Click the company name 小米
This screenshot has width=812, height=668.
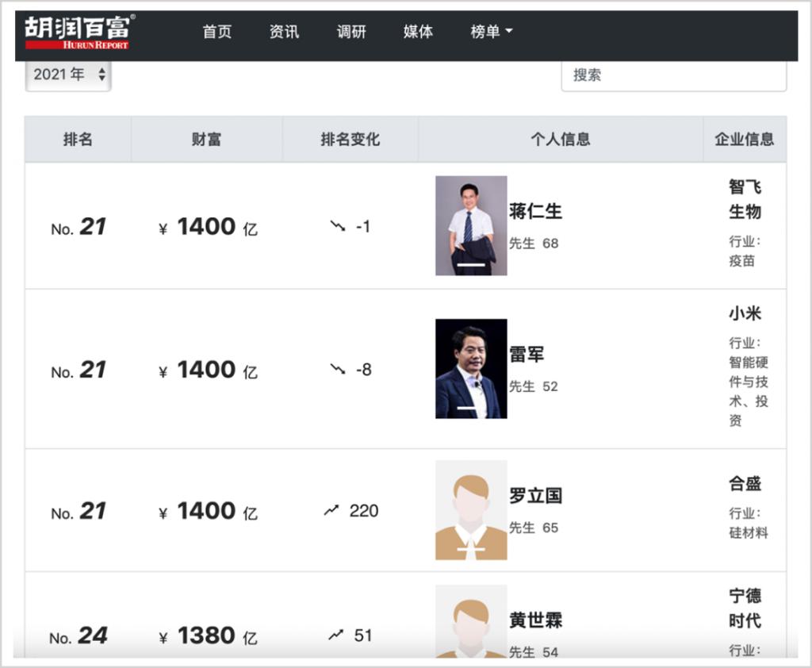coord(745,313)
